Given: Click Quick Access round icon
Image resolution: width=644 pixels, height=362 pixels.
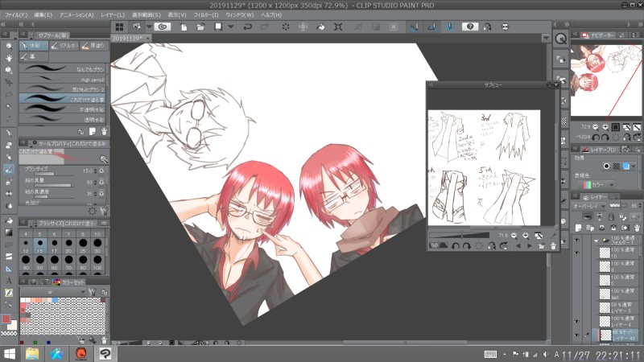Looking at the screenshot, I should point(560,39).
